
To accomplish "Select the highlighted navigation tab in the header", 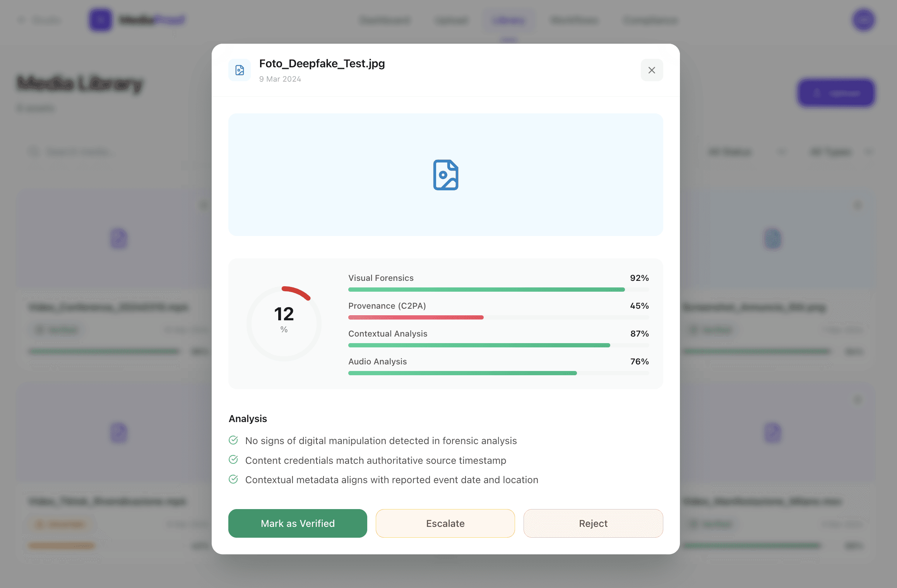I will pyautogui.click(x=509, y=20).
